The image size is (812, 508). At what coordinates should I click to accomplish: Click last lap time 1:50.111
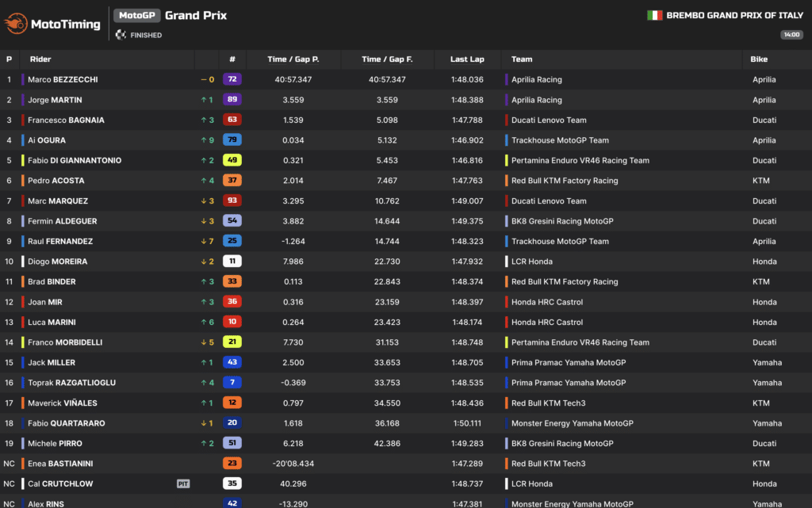pos(467,423)
